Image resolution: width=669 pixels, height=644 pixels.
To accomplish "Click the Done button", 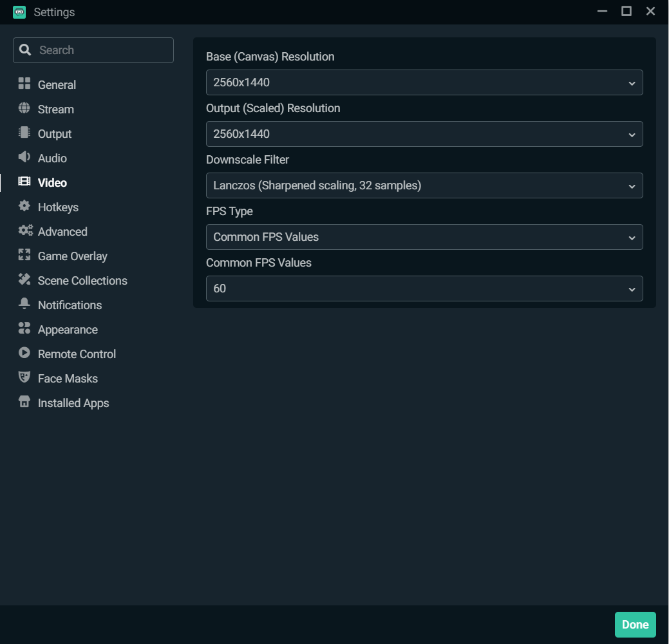I will [635, 624].
